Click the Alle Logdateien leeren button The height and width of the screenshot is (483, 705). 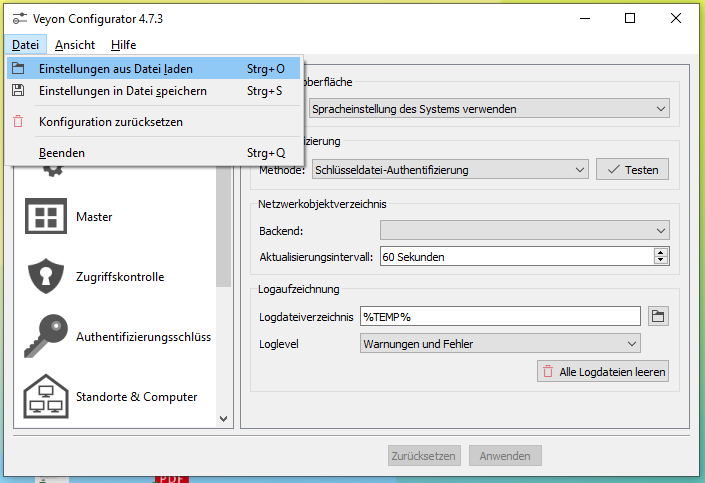pos(602,371)
